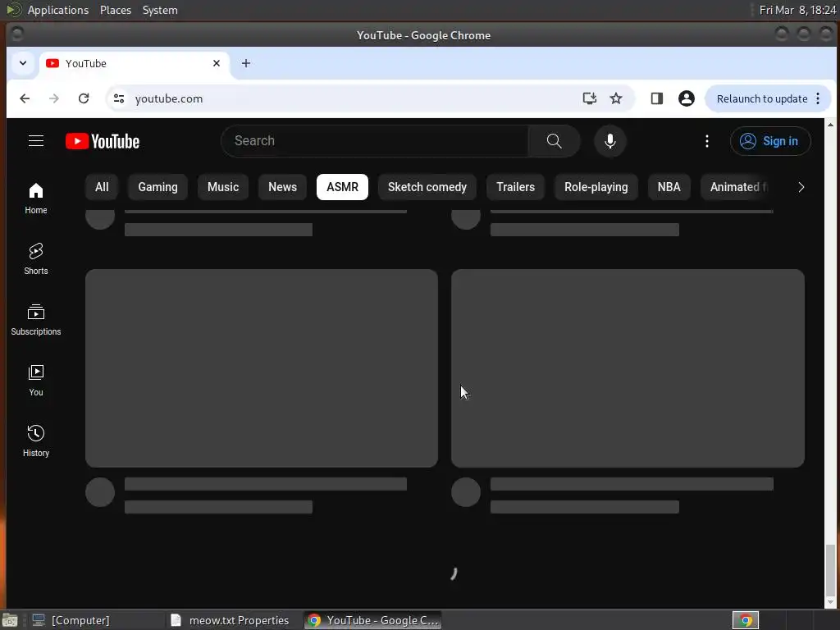View site information icon in address bar

point(119,98)
